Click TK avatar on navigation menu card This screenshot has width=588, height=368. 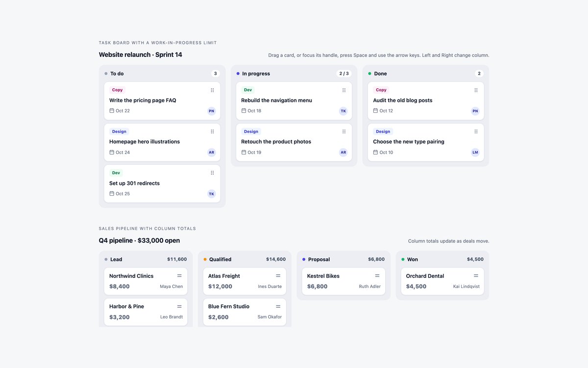[343, 111]
